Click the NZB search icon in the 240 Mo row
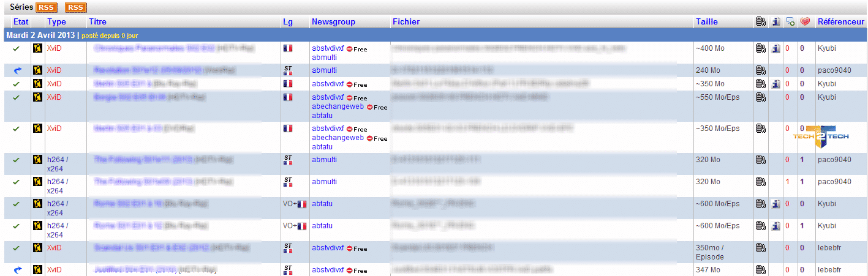 pos(760,70)
